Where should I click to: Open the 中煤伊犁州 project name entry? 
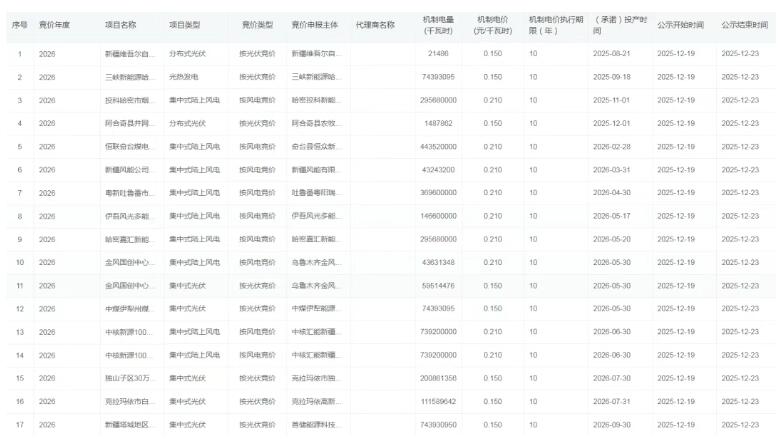click(130, 308)
